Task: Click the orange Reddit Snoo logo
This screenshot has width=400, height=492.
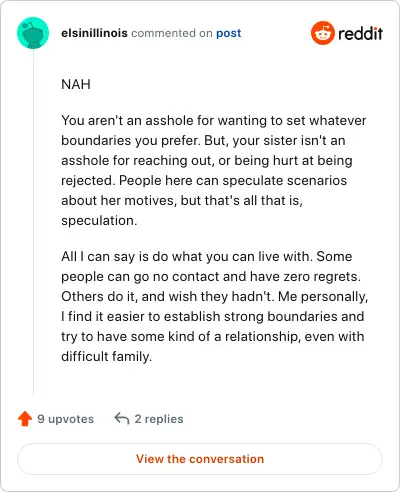Action: pos(322,33)
